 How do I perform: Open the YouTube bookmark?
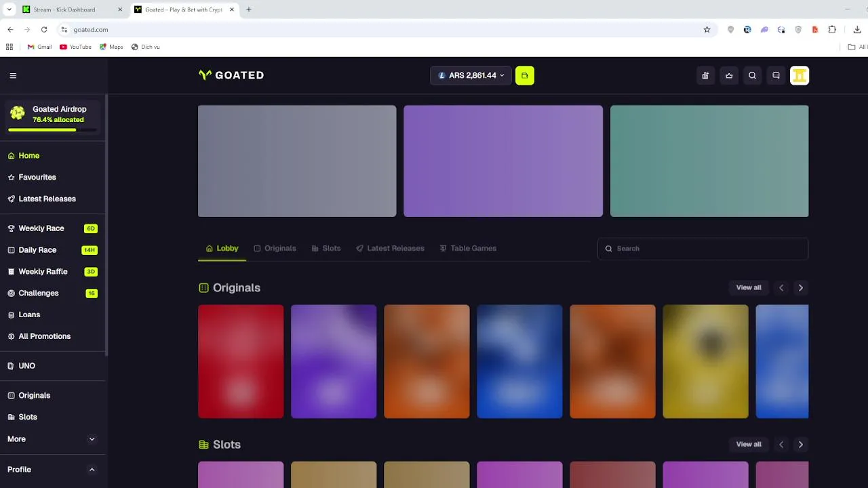click(x=75, y=47)
